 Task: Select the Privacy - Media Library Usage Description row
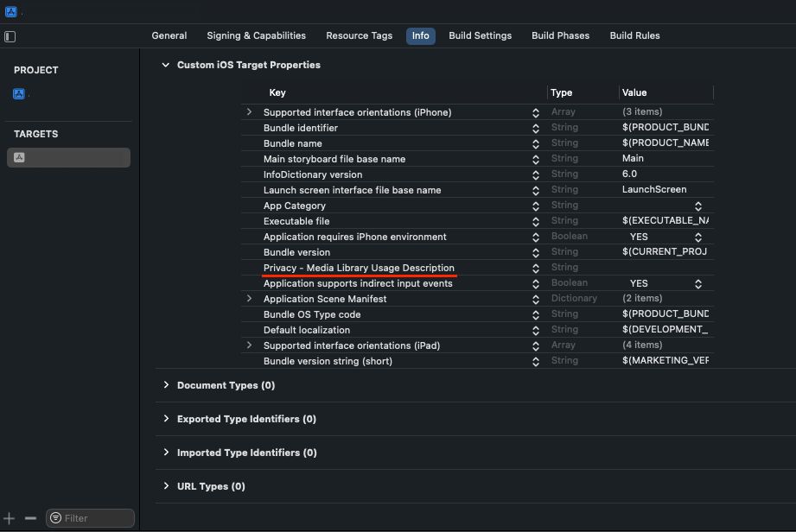point(360,267)
